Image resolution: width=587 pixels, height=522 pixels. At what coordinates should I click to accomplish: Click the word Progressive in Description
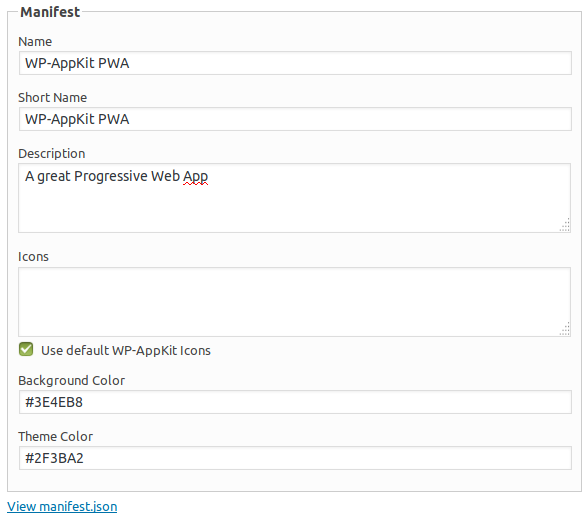pyautogui.click(x=111, y=177)
